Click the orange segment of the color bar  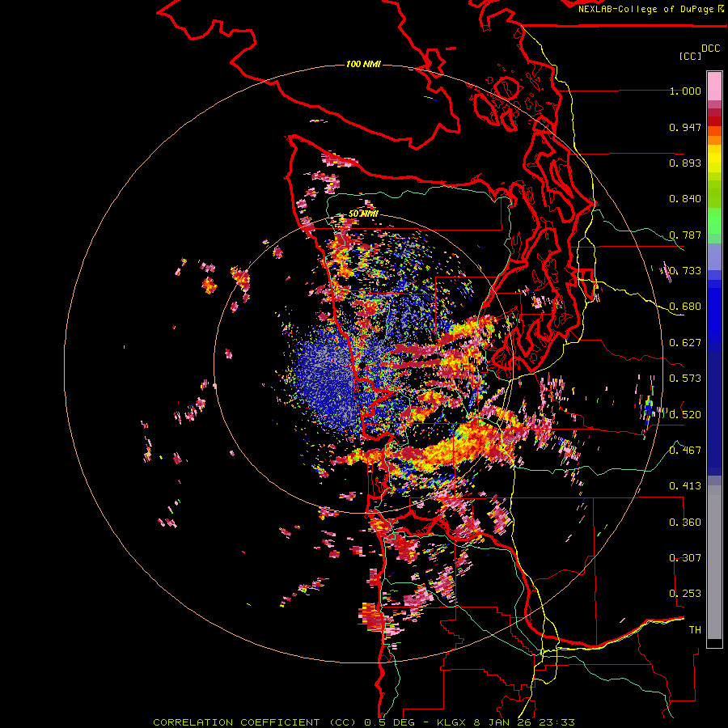tap(714, 140)
